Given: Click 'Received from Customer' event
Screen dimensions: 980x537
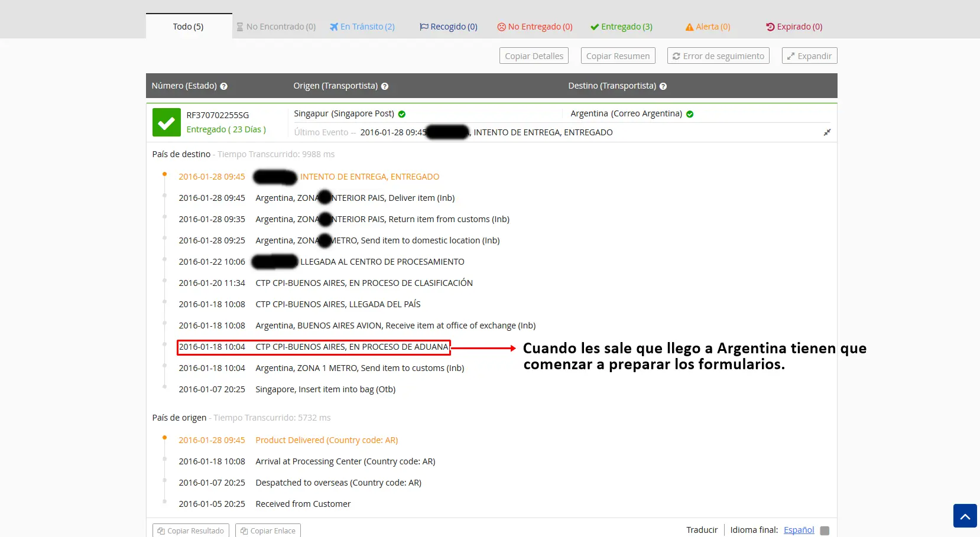Looking at the screenshot, I should pos(303,504).
